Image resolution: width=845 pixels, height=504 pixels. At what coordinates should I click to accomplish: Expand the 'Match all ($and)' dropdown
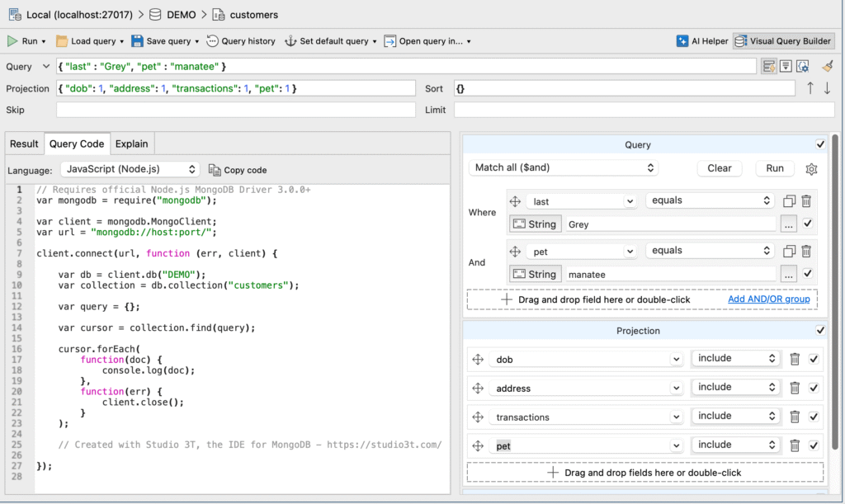click(564, 167)
